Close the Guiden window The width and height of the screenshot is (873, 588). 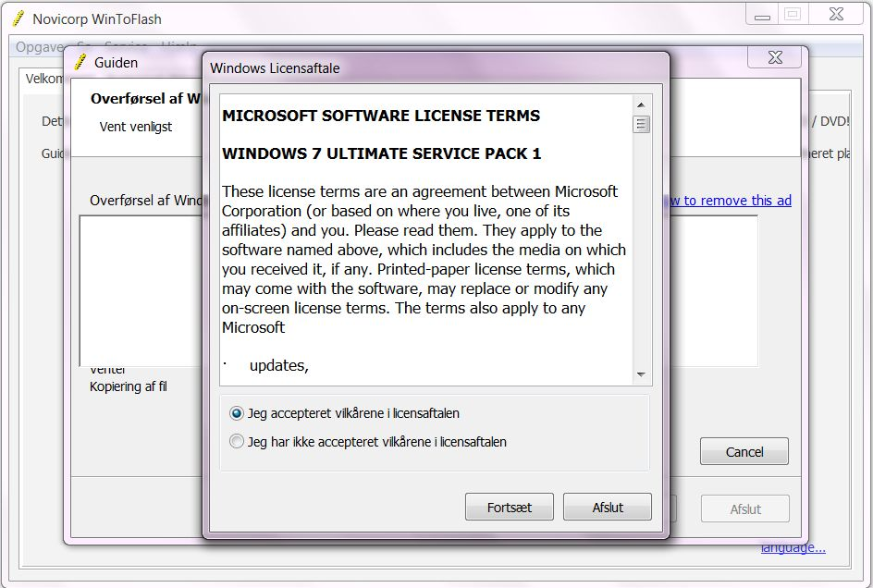pyautogui.click(x=775, y=56)
